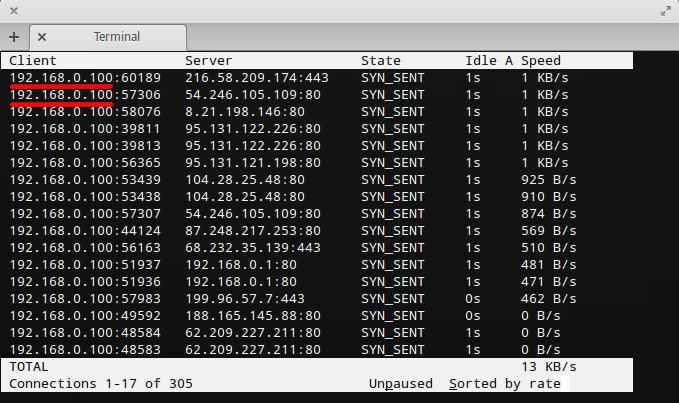The image size is (679, 403).
Task: Maximize the window with the expand icon
Action: pos(666,11)
